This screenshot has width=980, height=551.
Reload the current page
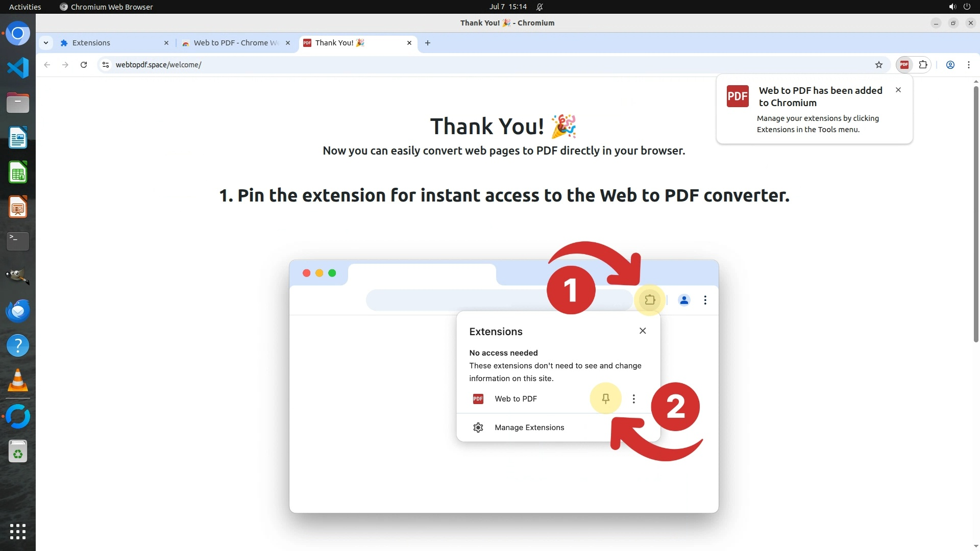84,65
